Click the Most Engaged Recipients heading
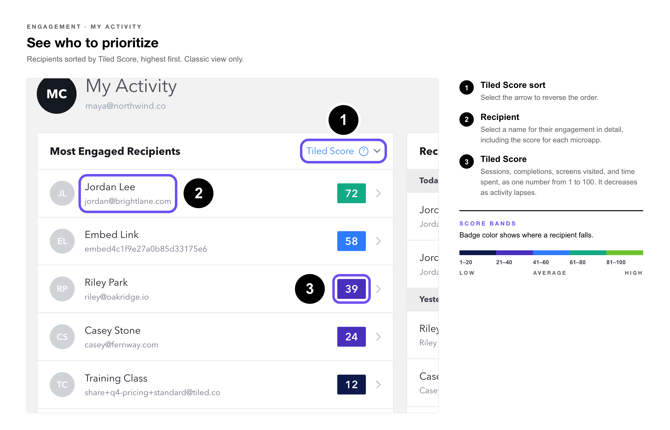Image resolution: width=670 pixels, height=430 pixels. click(x=115, y=151)
